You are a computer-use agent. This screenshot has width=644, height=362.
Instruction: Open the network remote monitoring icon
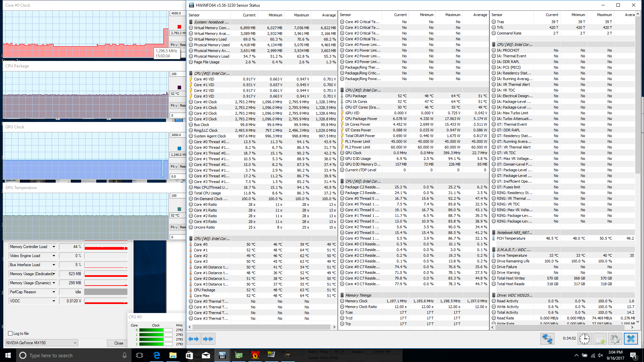pos(547,339)
